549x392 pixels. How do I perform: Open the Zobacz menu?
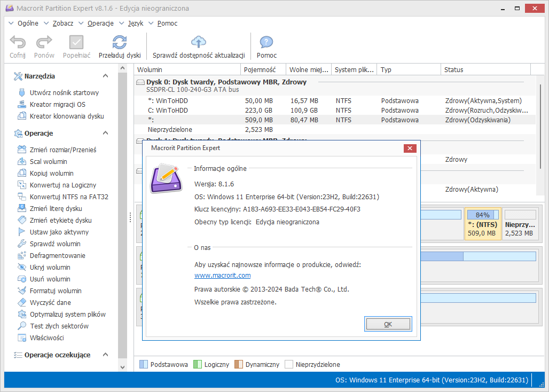coord(63,23)
